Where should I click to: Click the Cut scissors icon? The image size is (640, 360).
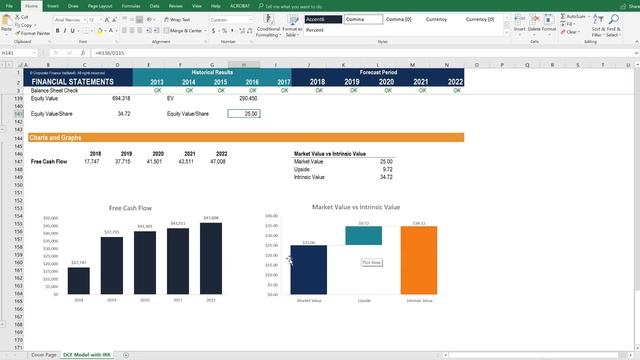(18, 17)
